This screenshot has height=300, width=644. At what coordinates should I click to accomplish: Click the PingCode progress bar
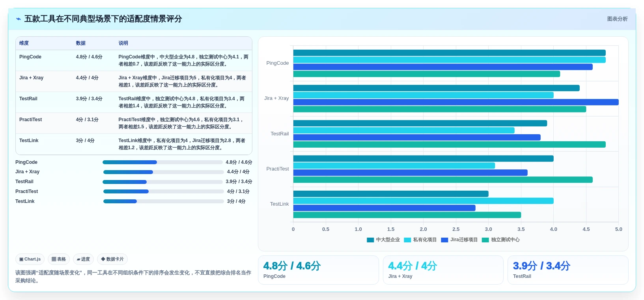point(162,162)
